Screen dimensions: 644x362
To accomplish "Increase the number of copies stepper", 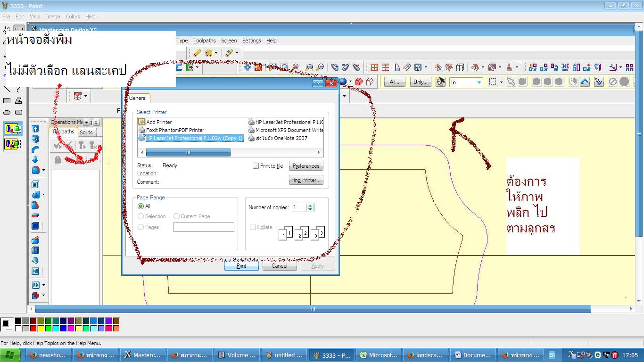I will pos(310,206).
